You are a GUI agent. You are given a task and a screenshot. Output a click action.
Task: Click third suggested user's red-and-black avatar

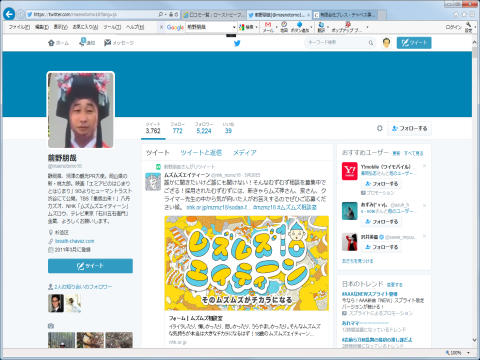coord(350,242)
